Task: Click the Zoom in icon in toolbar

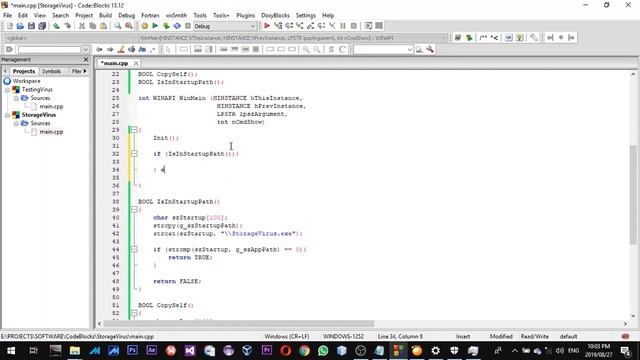Action: [x=306, y=49]
